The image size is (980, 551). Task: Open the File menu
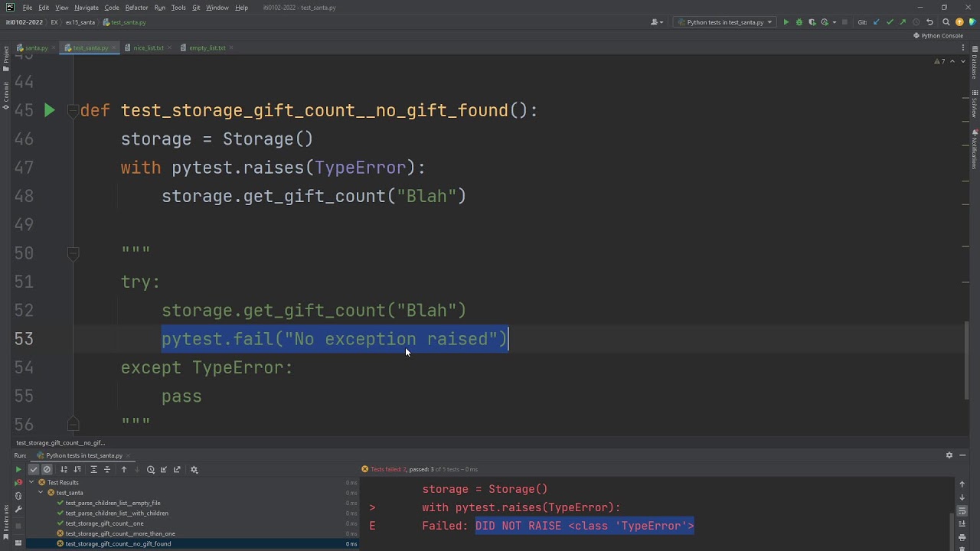pos(27,8)
